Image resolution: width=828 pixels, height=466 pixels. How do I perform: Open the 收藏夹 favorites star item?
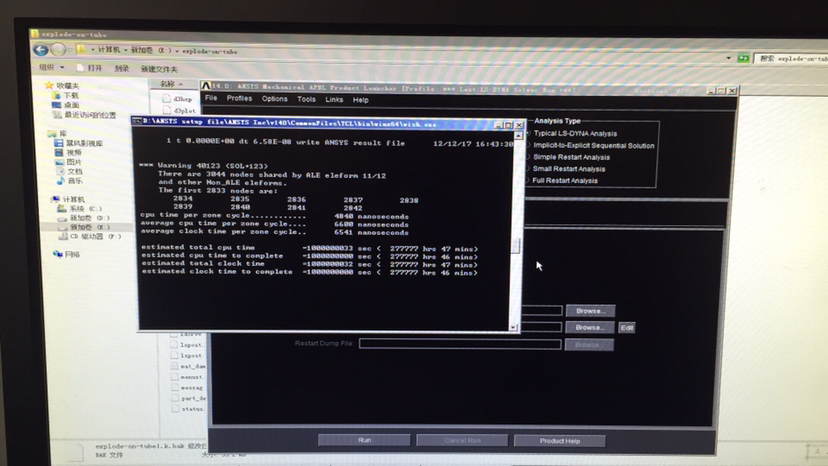click(x=63, y=85)
